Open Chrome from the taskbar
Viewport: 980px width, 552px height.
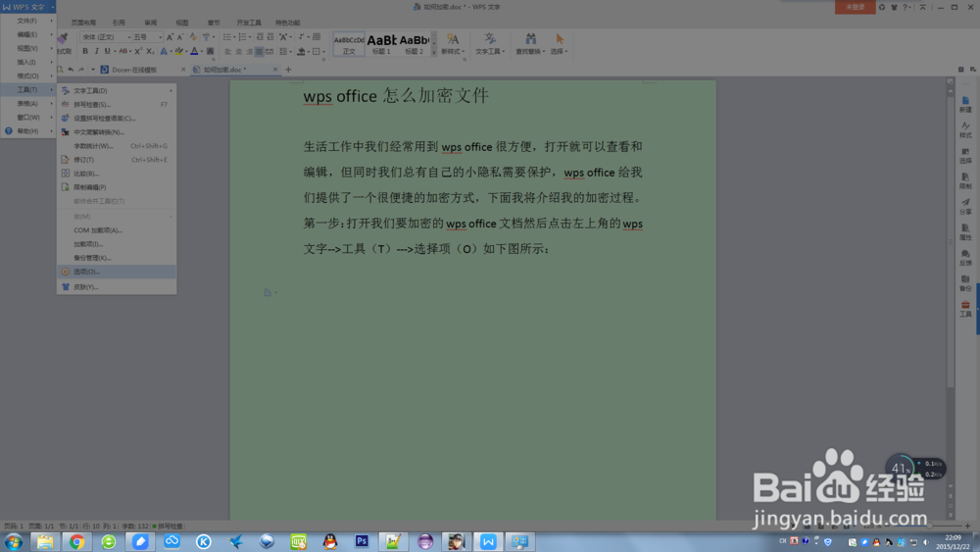click(x=76, y=541)
